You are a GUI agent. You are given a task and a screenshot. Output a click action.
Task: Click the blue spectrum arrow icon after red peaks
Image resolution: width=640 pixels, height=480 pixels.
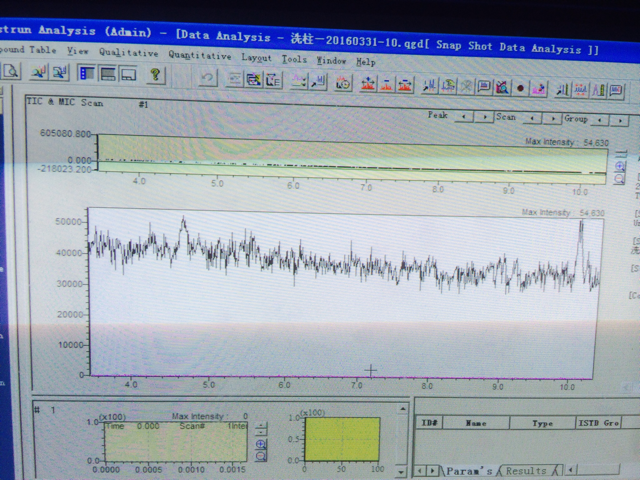430,86
